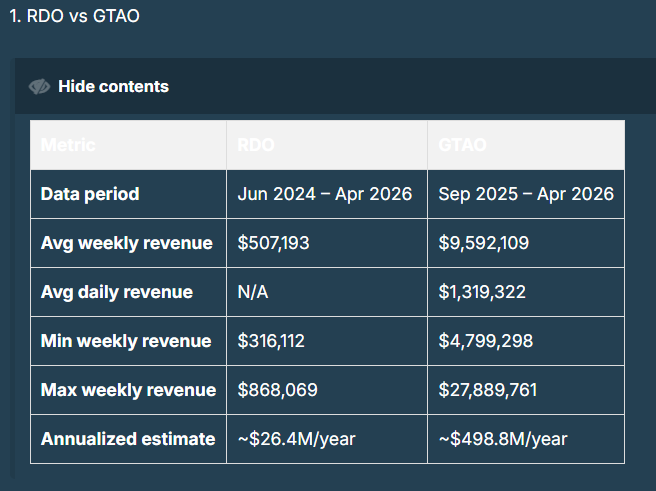Select the $4,799,298 cell

pyautogui.click(x=486, y=341)
